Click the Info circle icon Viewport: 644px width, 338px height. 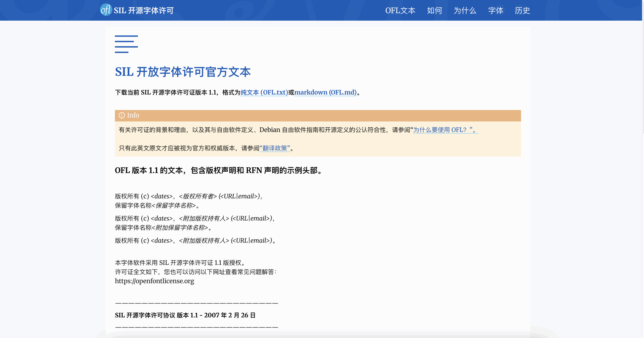(122, 115)
